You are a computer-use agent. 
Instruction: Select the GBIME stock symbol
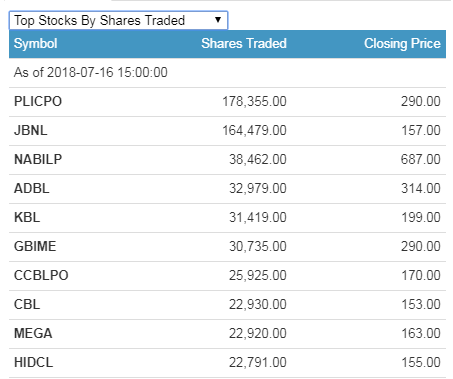pyautogui.click(x=35, y=246)
